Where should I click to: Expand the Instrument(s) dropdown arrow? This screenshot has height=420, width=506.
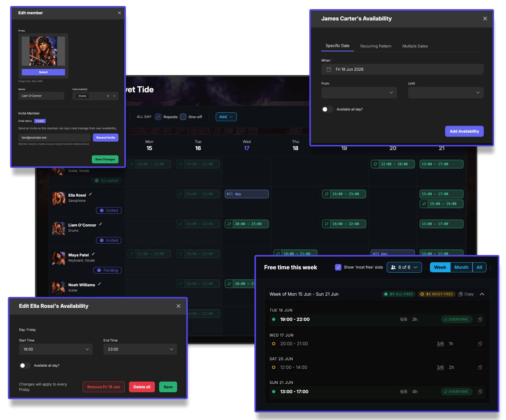point(114,96)
